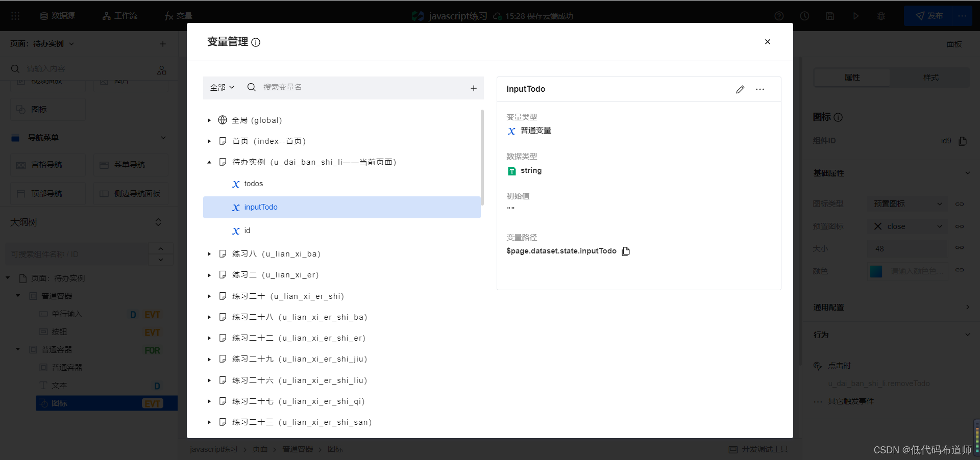Viewport: 980px width, 460px height.
Task: Select the 侧边导航面板 component
Action: coord(131,194)
